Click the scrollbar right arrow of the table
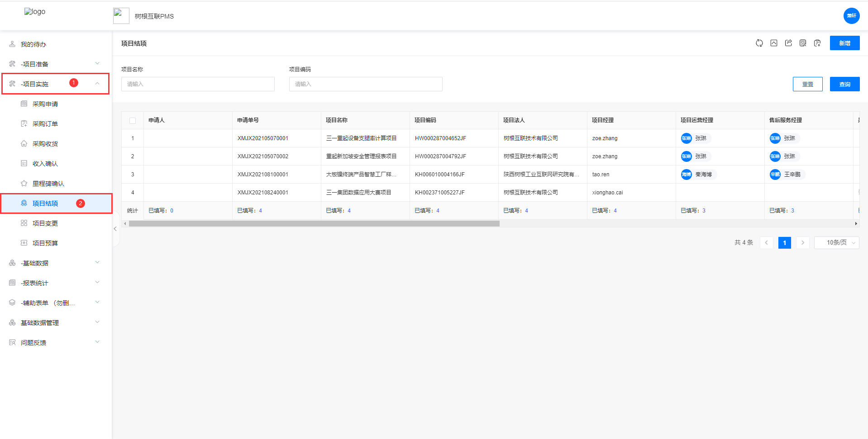The image size is (868, 439). (856, 224)
